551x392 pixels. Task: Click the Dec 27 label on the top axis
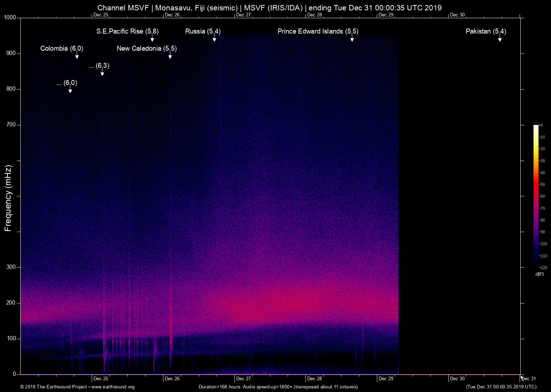pyautogui.click(x=243, y=15)
